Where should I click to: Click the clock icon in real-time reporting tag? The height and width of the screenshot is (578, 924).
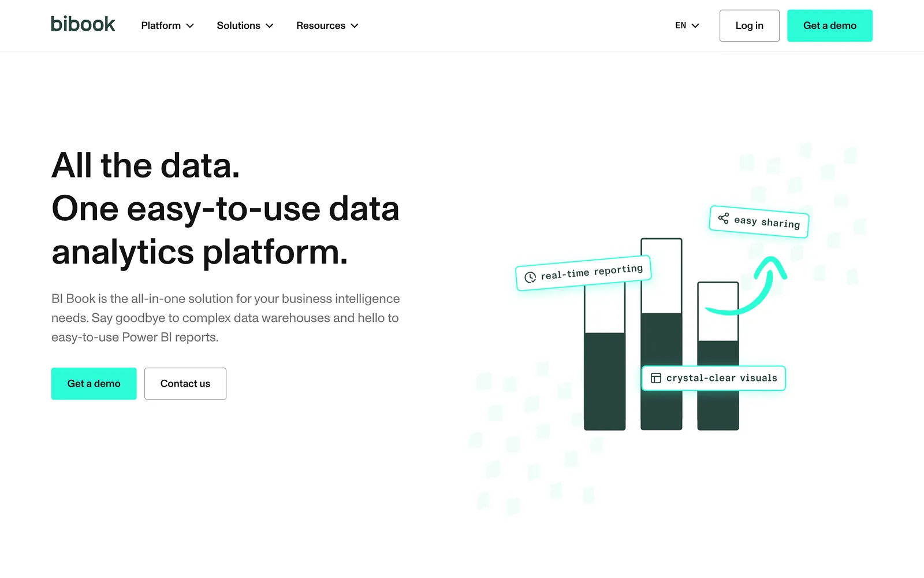coord(530,277)
